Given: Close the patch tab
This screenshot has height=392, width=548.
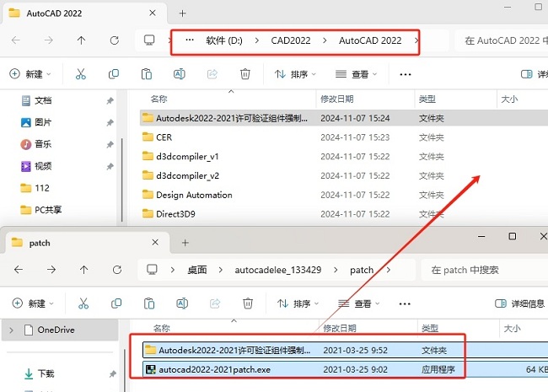Looking at the screenshot, I should pyautogui.click(x=155, y=243).
